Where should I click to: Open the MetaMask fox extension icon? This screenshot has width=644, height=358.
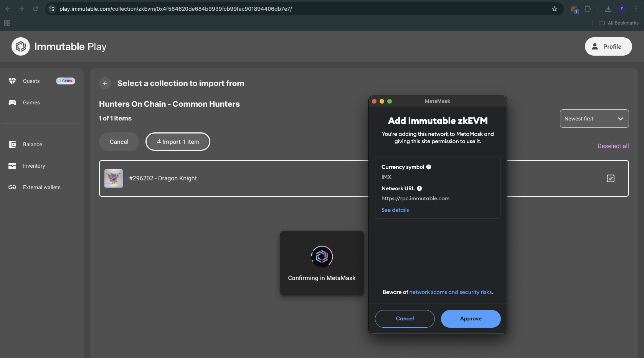click(x=574, y=9)
